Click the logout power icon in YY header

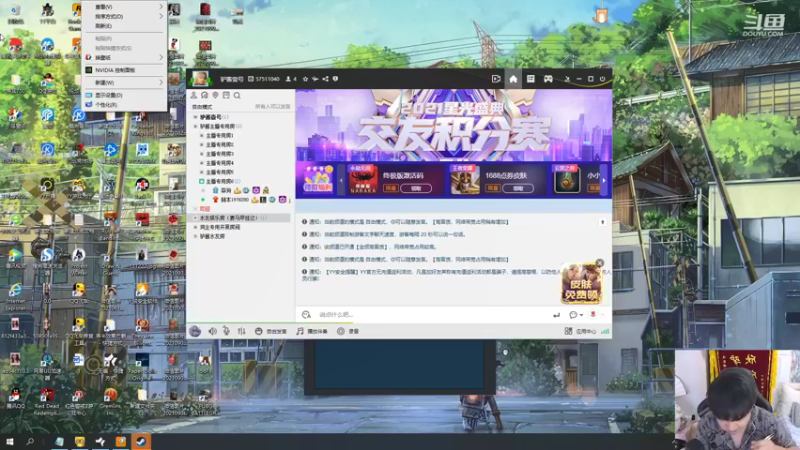tap(603, 79)
